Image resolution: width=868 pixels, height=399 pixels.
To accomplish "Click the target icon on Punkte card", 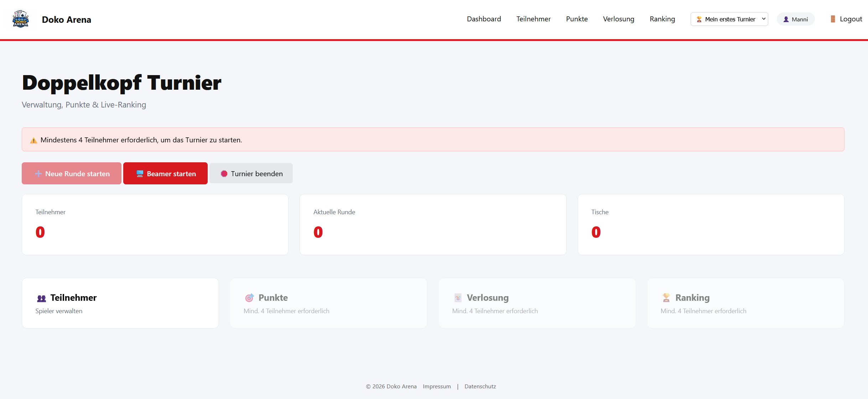I will 249,298.
